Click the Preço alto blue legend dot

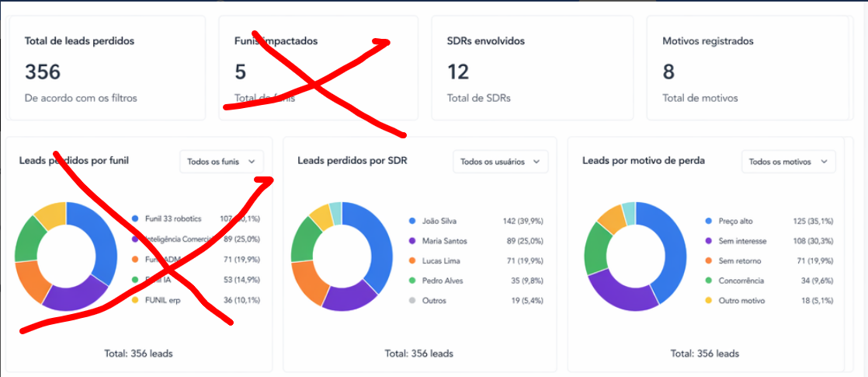coord(709,221)
